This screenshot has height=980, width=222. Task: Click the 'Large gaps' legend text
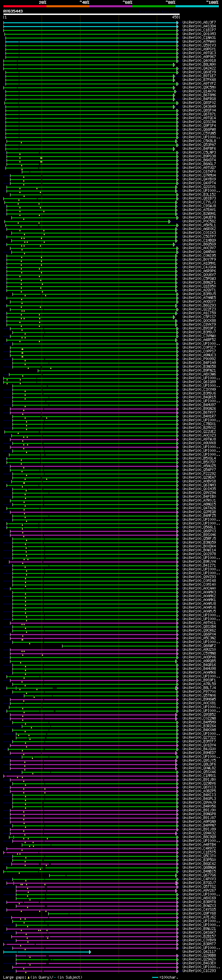pyautogui.click(x=15, y=977)
